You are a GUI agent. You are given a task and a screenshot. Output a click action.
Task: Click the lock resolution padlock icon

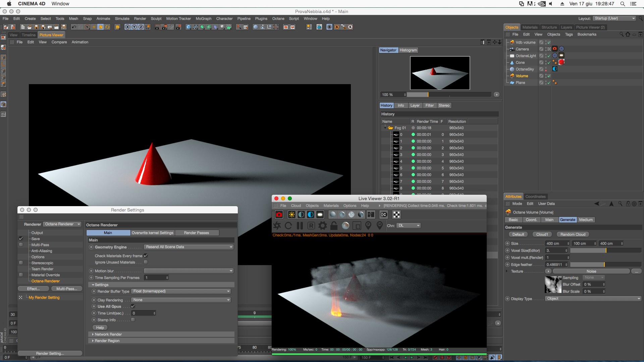coord(334,226)
